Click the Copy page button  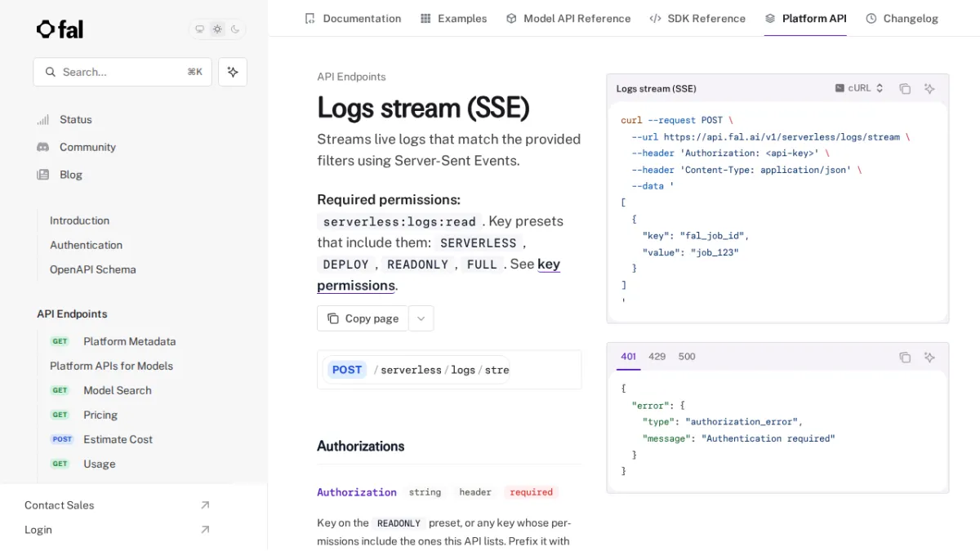(363, 318)
